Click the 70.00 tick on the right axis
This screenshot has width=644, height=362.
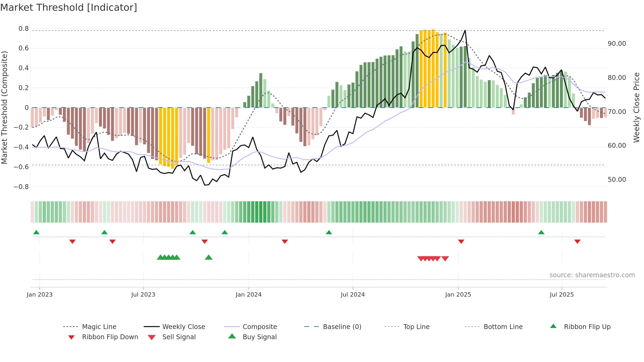617,112
